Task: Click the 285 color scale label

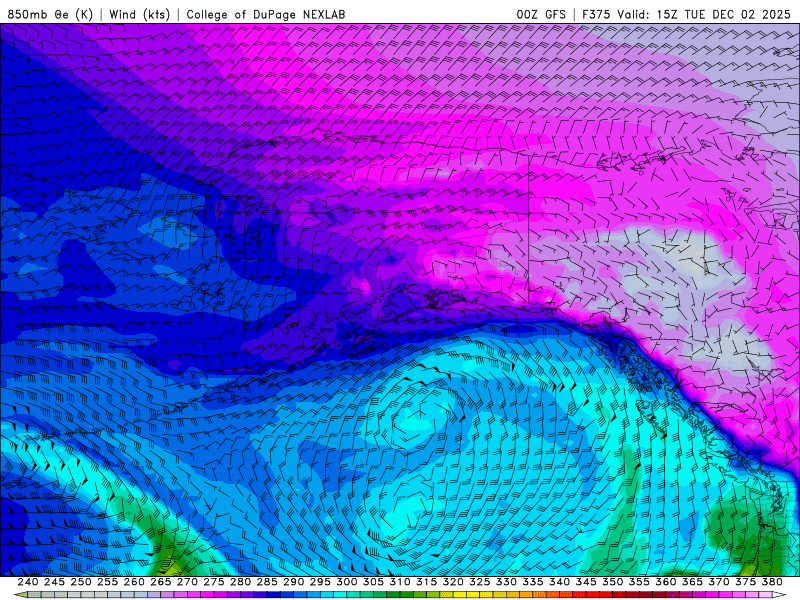Action: pos(267,582)
